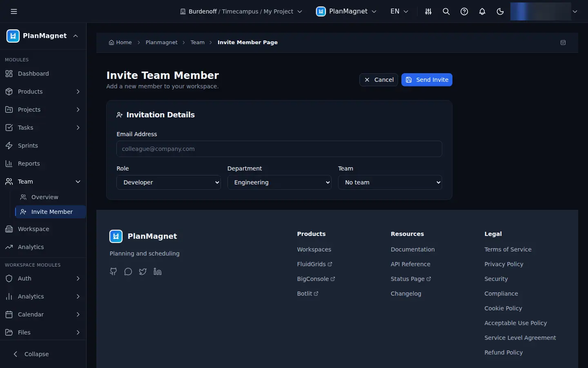This screenshot has height=368, width=588.
Task: Open Analytics under Modules section
Action: [43, 247]
